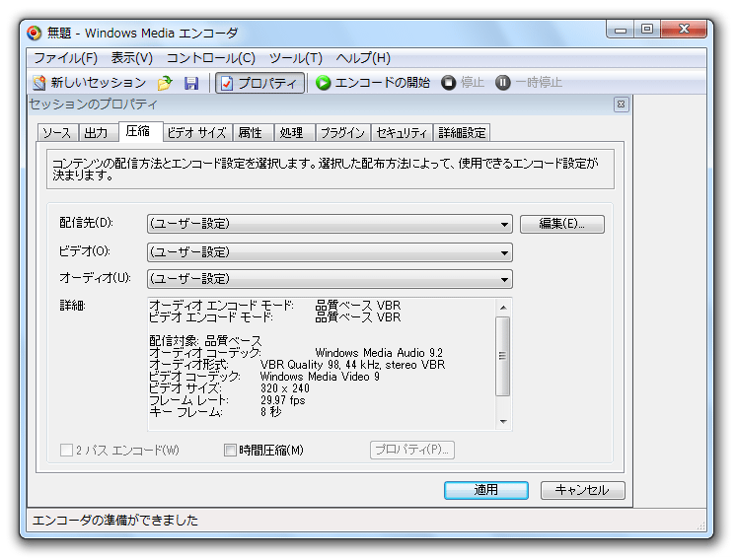
Task: Open the コントロール(C) menu
Action: pos(211,58)
